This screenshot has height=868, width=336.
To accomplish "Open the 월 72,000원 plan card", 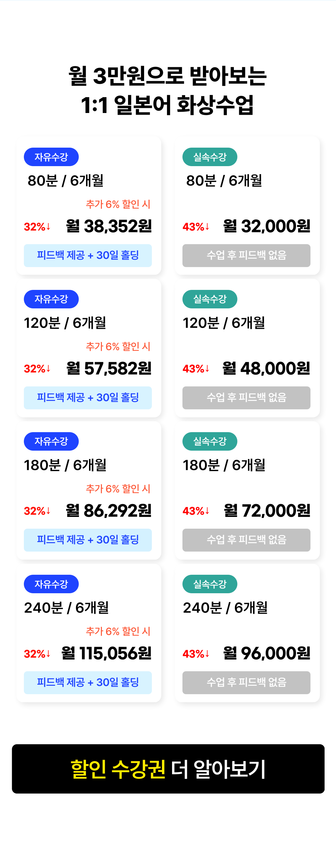I will 247,490.
